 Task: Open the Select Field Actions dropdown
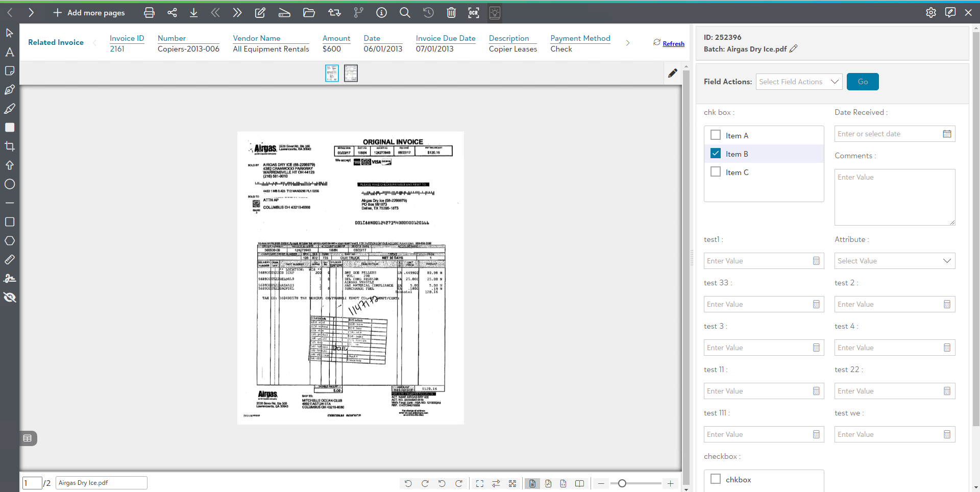(x=799, y=82)
